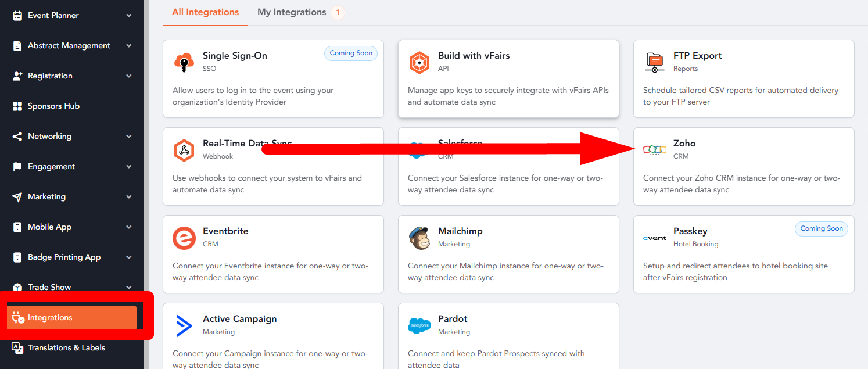Open the FTP Export card title
The width and height of the screenshot is (868, 369).
[697, 56]
